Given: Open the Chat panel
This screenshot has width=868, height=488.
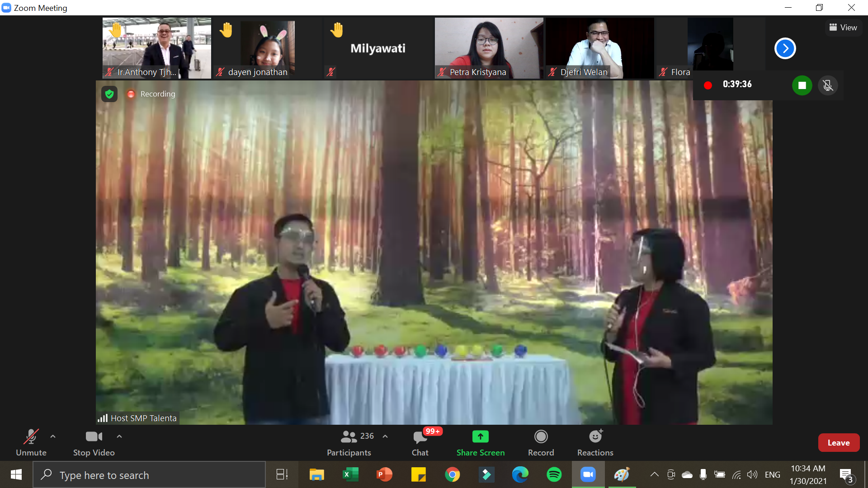Looking at the screenshot, I should tap(420, 443).
